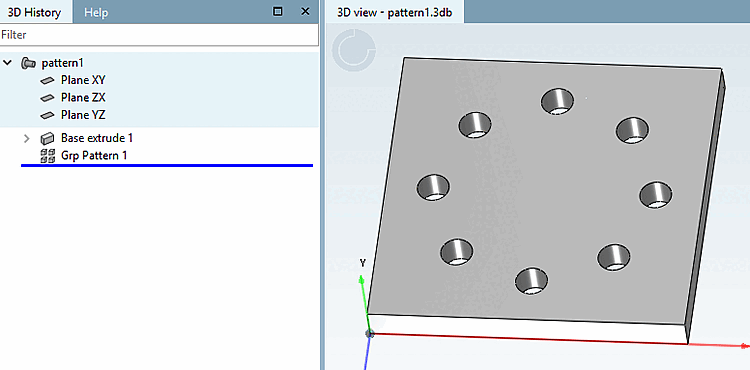This screenshot has width=750, height=370.
Task: Select the bottom center hole on plate
Action: pyautogui.click(x=532, y=281)
